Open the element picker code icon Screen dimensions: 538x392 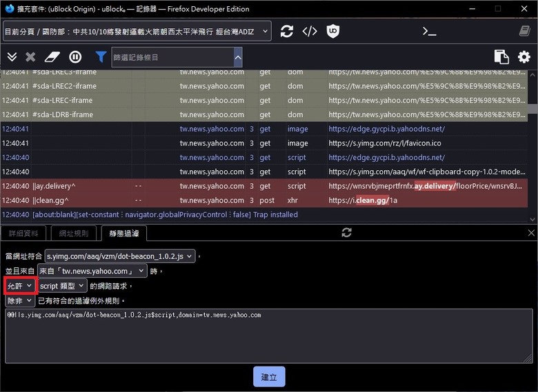(x=310, y=31)
